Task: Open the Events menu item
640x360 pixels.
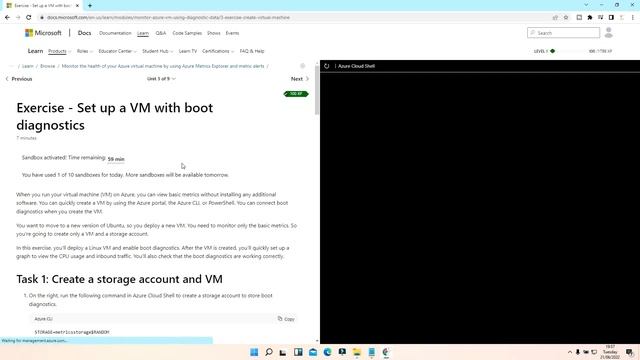Action: tap(232, 33)
